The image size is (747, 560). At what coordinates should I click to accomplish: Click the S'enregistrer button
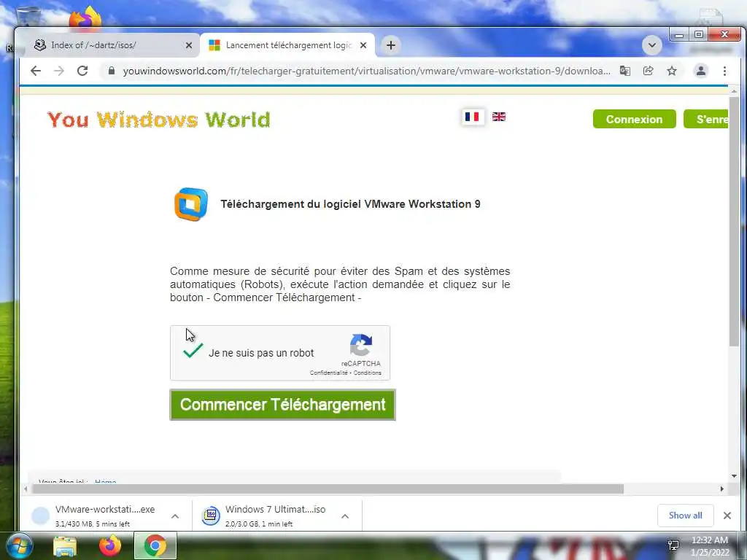(705, 119)
